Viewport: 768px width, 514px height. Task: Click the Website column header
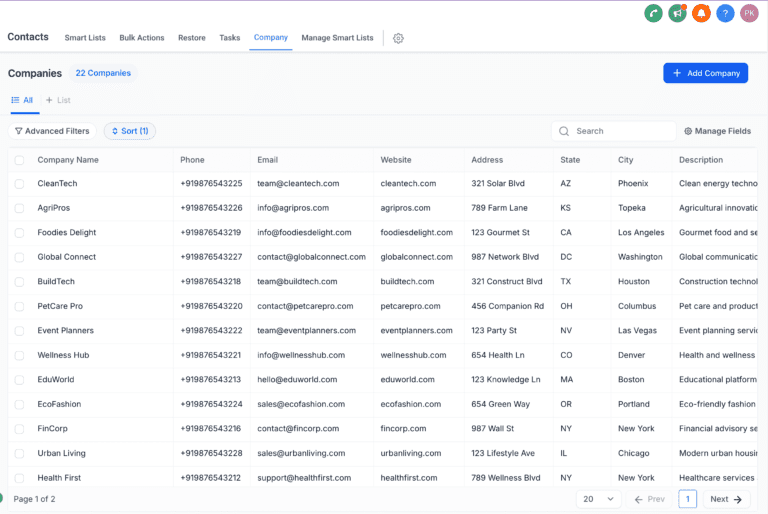click(x=396, y=160)
